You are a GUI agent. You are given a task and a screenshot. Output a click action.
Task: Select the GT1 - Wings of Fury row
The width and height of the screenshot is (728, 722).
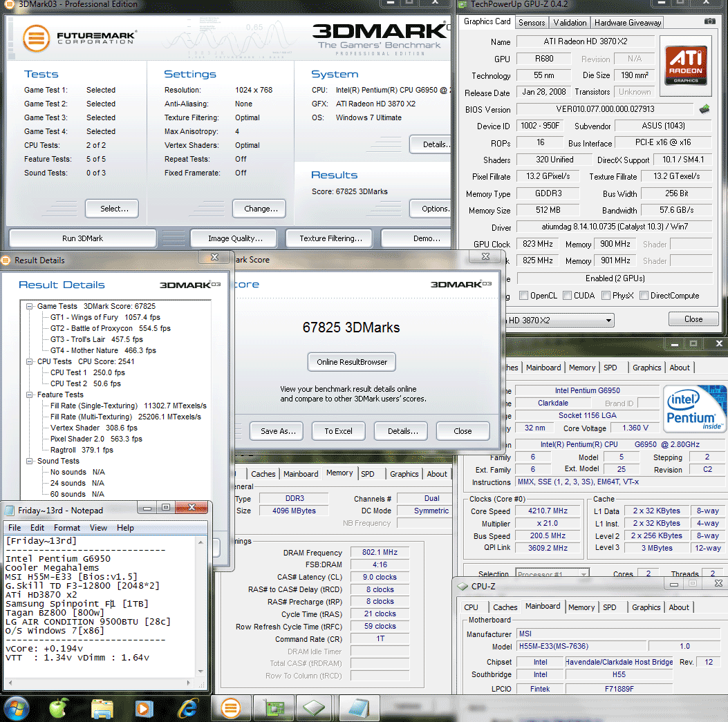105,317
